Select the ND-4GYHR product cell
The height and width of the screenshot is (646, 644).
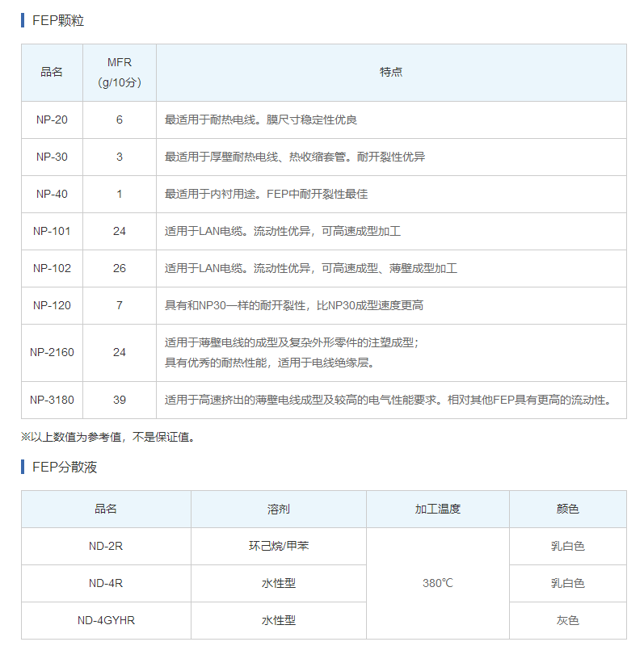pyautogui.click(x=106, y=620)
